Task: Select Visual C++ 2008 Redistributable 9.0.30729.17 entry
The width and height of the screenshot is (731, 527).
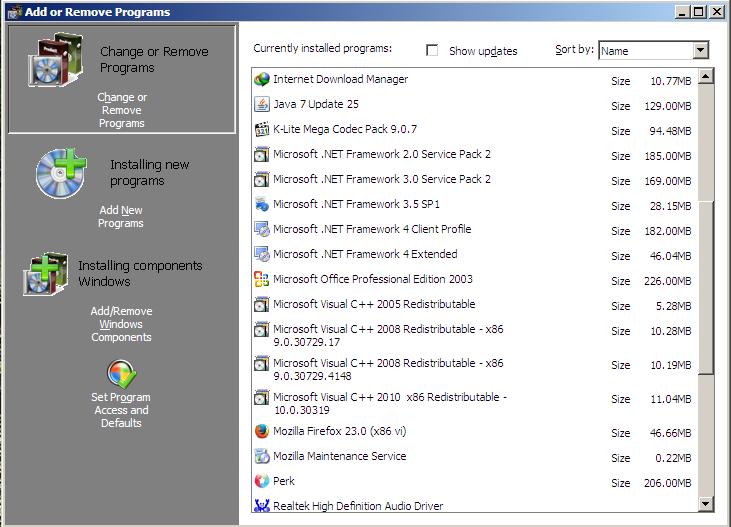Action: [x=475, y=335]
